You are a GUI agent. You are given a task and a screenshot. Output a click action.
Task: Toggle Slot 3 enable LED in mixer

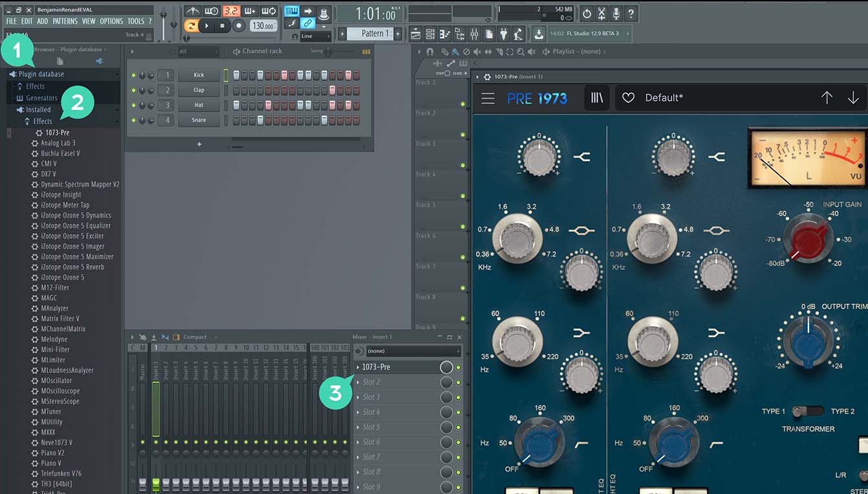click(459, 397)
